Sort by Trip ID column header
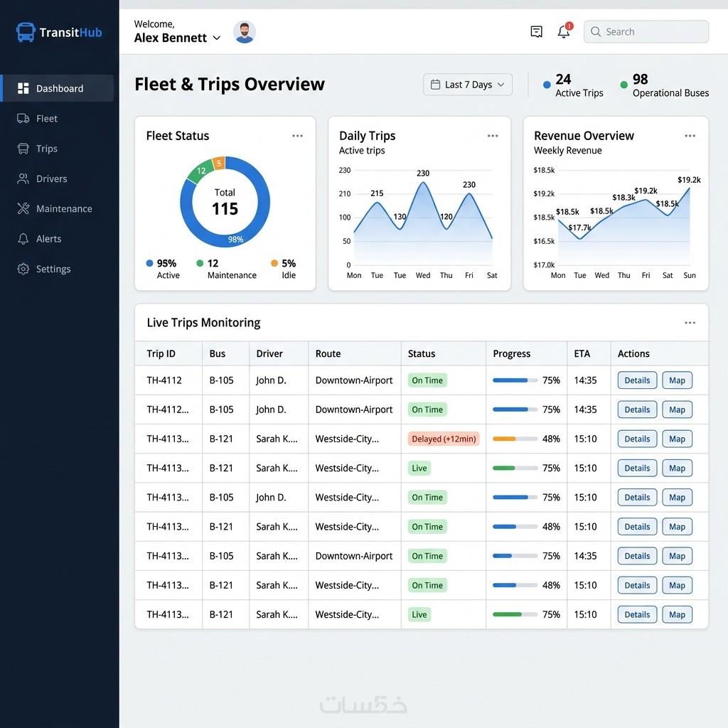The image size is (728, 728). tap(161, 354)
